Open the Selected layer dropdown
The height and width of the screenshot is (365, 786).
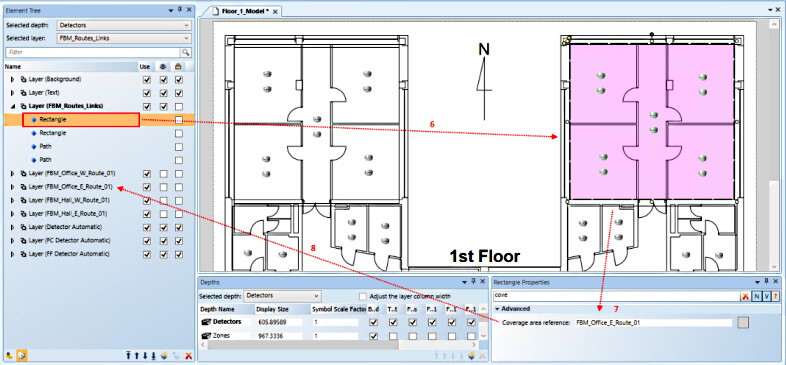point(124,39)
